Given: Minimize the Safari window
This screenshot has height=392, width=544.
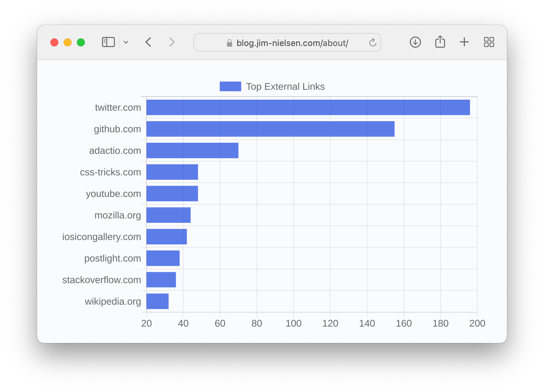Looking at the screenshot, I should click(68, 42).
